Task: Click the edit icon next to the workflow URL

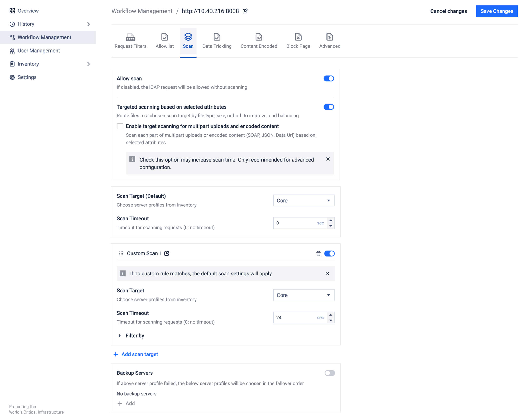Action: 245,11
